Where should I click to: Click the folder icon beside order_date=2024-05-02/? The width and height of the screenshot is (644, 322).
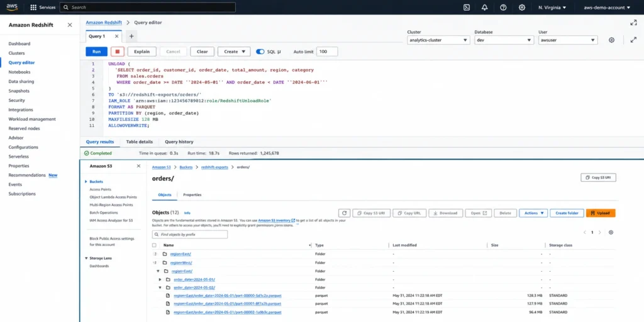168,287
